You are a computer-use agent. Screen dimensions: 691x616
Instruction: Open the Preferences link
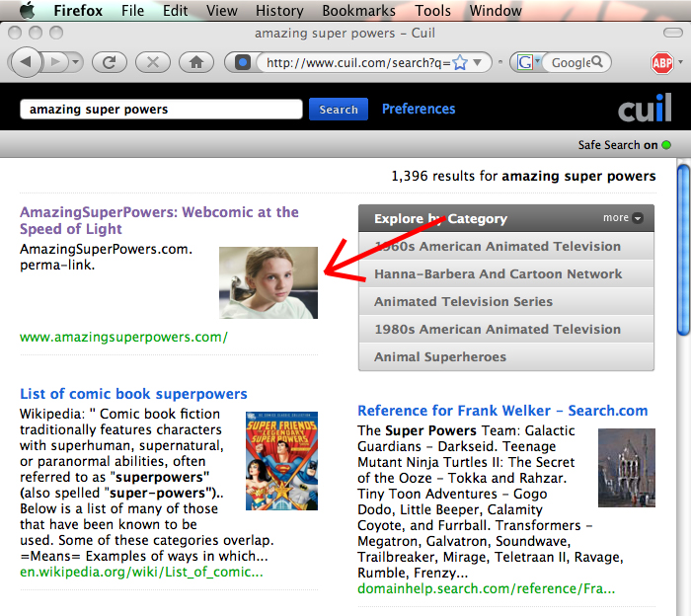(419, 109)
